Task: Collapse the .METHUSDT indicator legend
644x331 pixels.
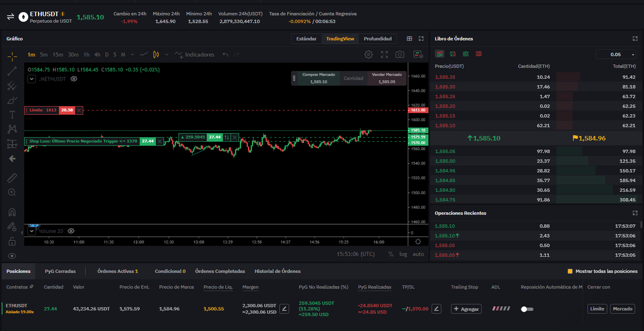Action: pyautogui.click(x=31, y=79)
